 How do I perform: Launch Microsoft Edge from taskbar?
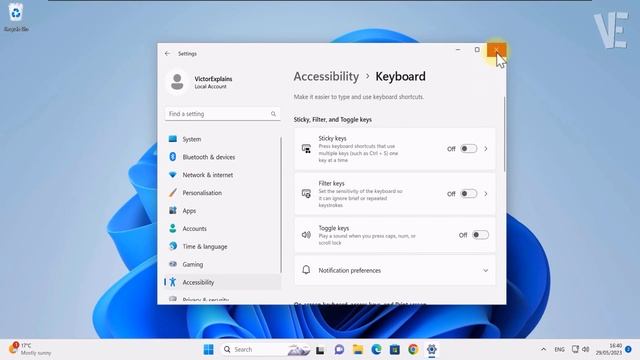pos(376,349)
